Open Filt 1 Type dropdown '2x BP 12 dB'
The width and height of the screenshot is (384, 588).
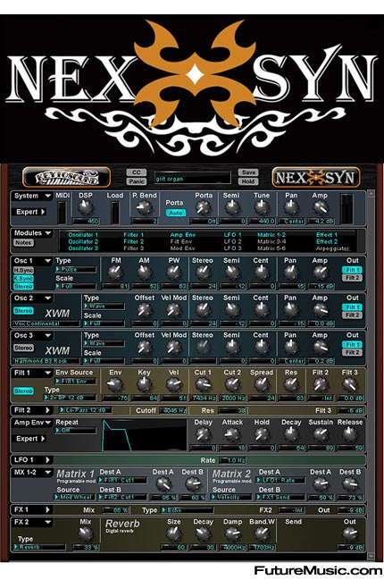(x=70, y=398)
